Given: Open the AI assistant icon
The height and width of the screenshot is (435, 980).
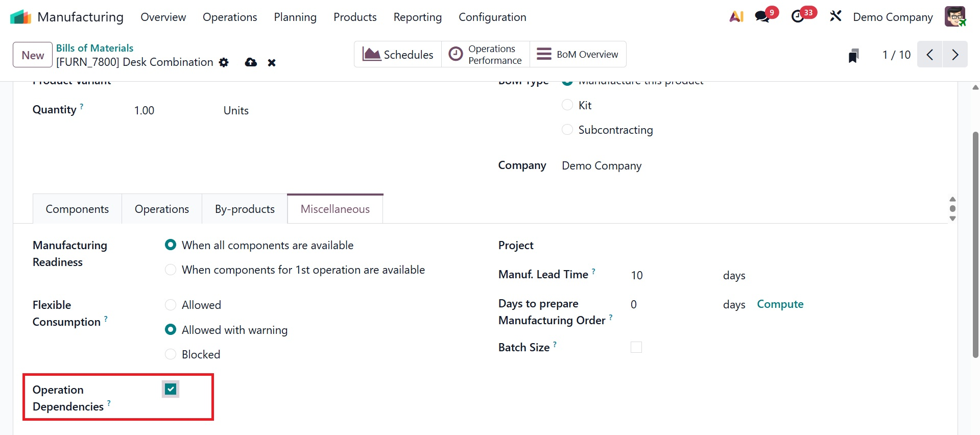Looking at the screenshot, I should [x=736, y=17].
